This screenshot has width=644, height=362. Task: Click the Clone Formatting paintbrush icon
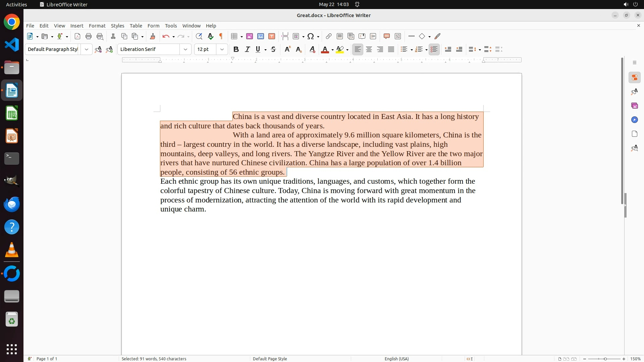pos(153,37)
